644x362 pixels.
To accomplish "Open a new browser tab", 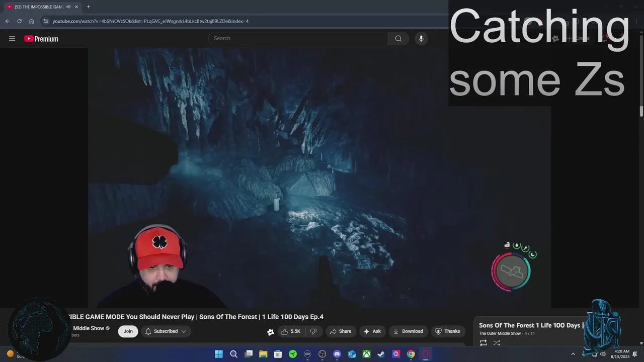I will pyautogui.click(x=89, y=7).
